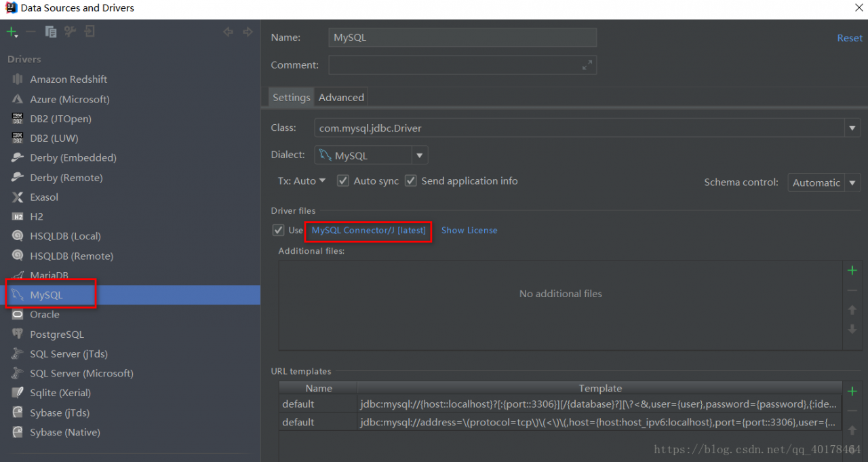Click the Oracle driver icon

(18, 314)
